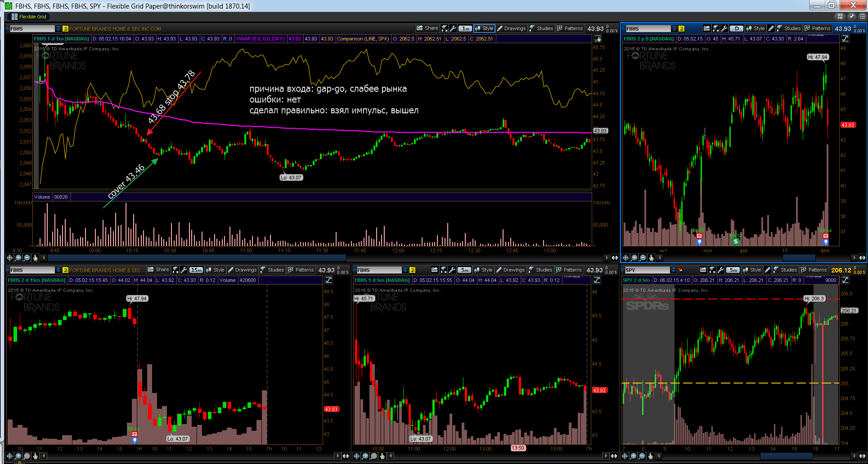Image resolution: width=868 pixels, height=464 pixels.
Task: Open Edit studies flask icon in 1m chart
Action: (x=445, y=28)
